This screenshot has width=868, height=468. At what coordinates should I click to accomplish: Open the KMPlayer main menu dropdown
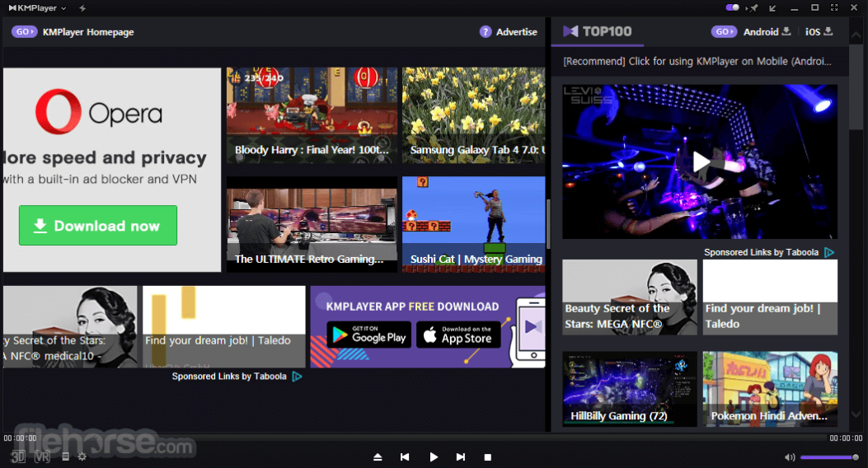tap(37, 7)
